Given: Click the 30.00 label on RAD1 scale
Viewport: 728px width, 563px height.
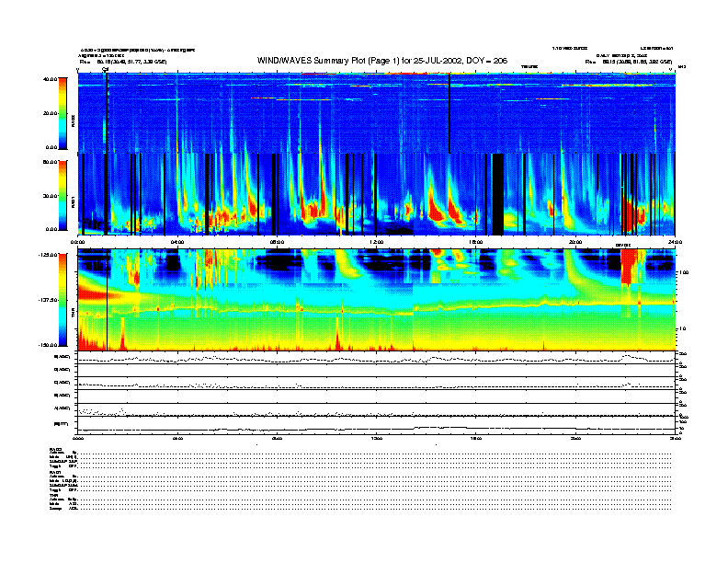Looking at the screenshot, I should coord(50,196).
